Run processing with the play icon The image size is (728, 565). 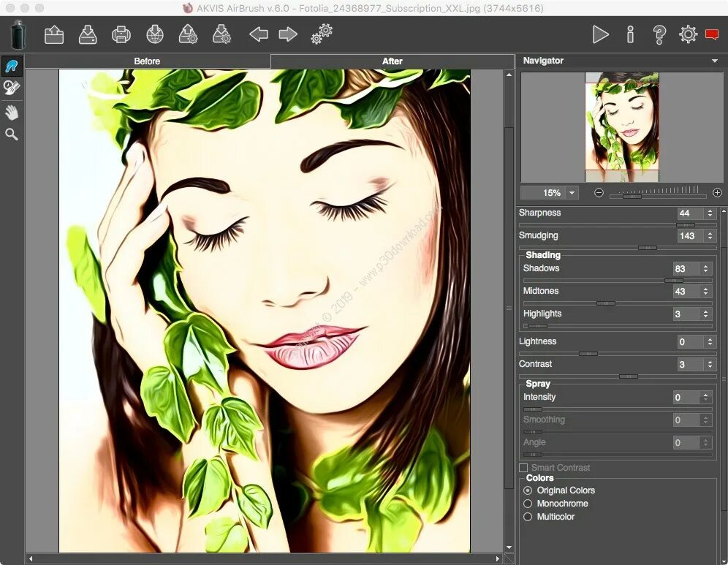click(x=601, y=34)
